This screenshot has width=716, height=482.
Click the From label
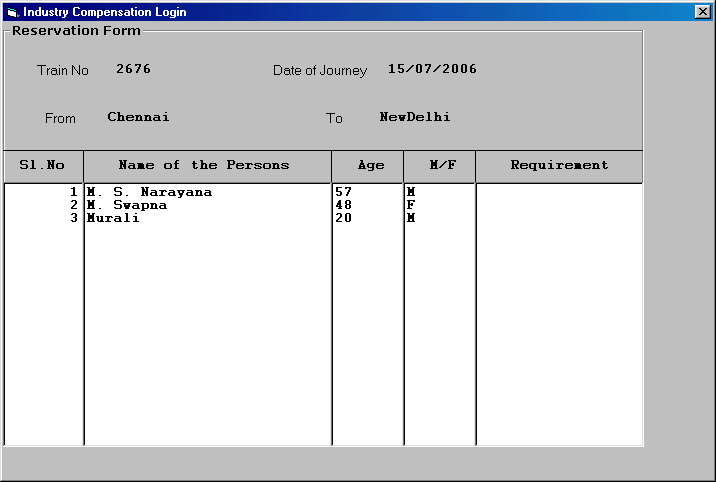[60, 119]
